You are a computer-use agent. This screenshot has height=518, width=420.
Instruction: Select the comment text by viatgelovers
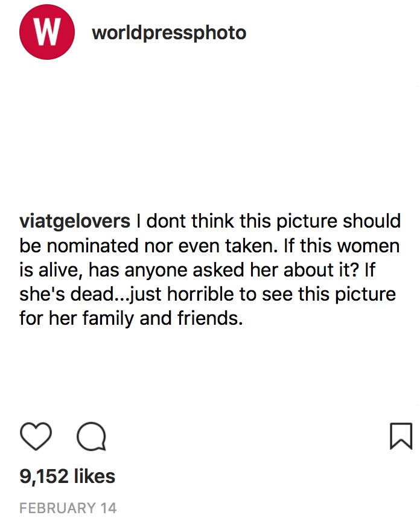pos(210,269)
